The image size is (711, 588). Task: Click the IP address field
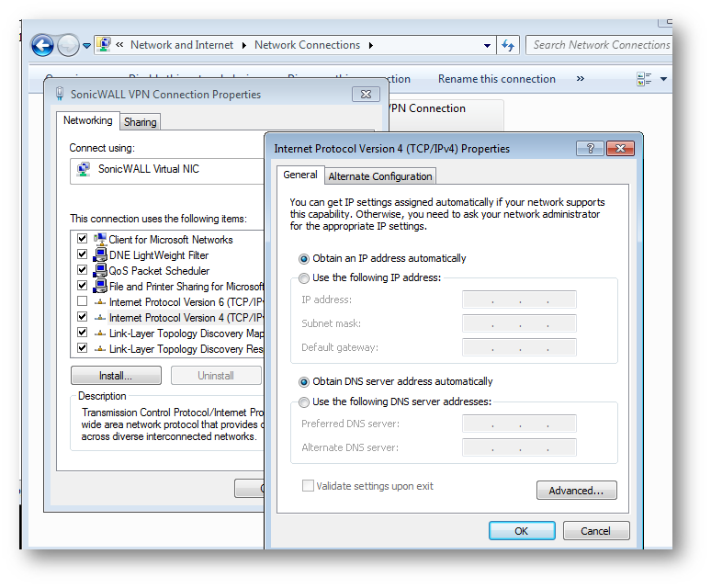pos(519,300)
